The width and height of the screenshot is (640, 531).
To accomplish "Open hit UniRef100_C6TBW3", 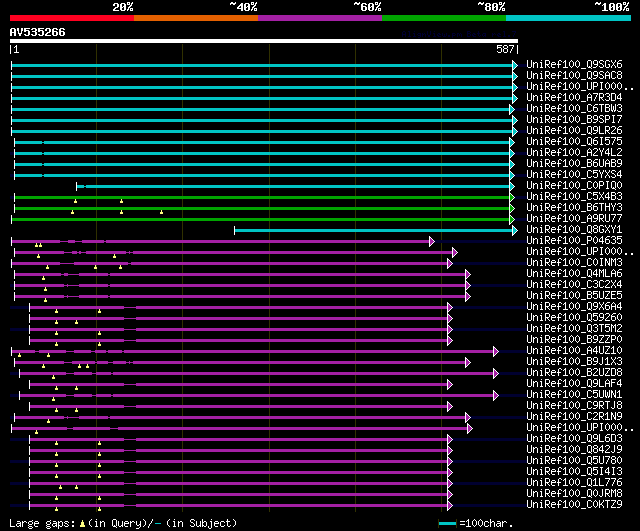I will click(574, 109).
